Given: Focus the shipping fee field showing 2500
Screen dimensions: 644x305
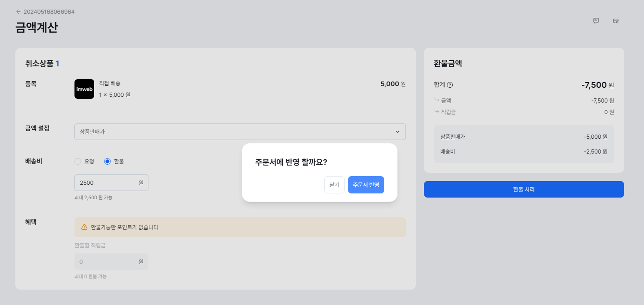Looking at the screenshot, I should pyautogui.click(x=106, y=183).
